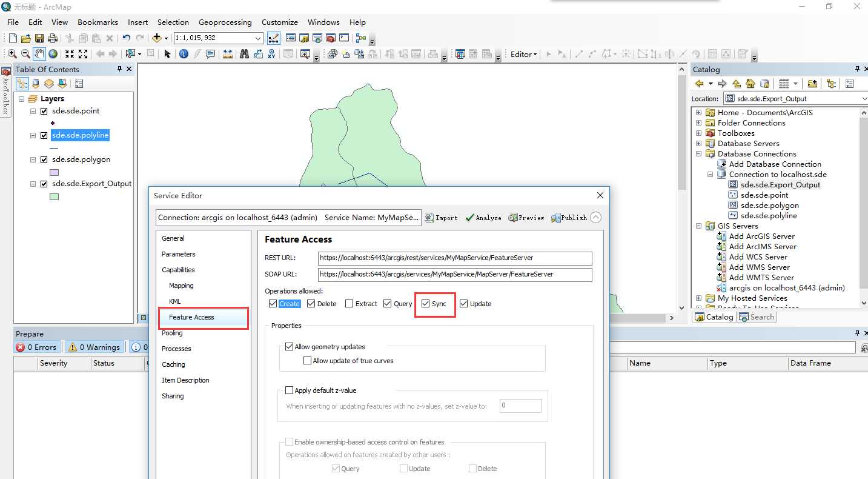
Task: Select the Zoom Out magnifier tool
Action: [25, 54]
